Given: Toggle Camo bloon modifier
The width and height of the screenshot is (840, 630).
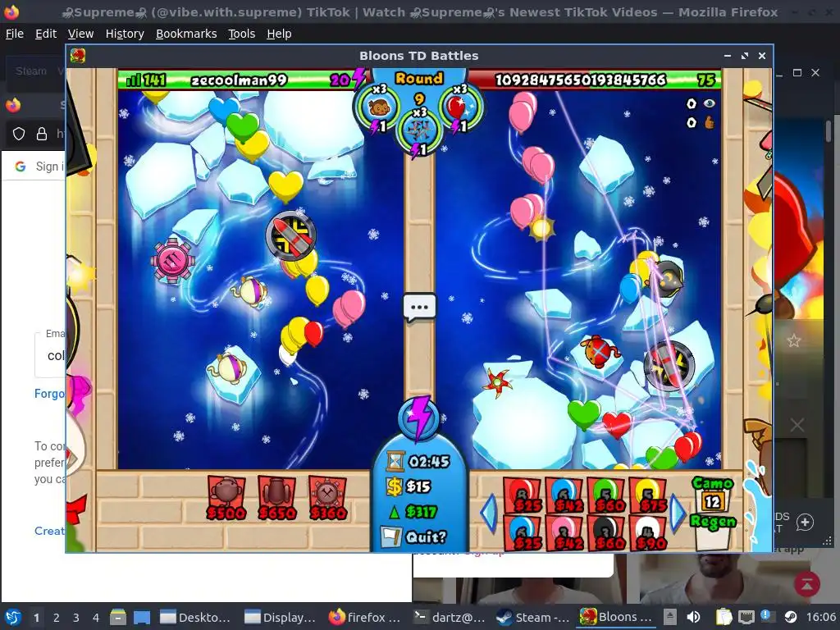Looking at the screenshot, I should pos(713,495).
